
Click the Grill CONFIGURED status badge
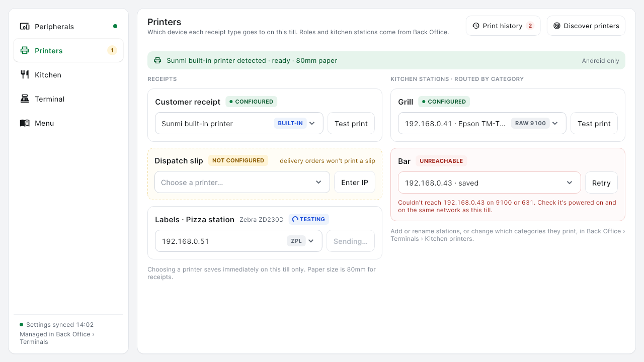(x=444, y=102)
